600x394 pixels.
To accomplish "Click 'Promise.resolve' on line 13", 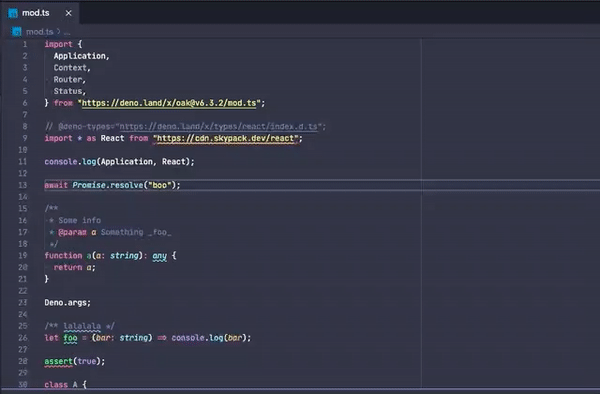I will click(x=108, y=185).
